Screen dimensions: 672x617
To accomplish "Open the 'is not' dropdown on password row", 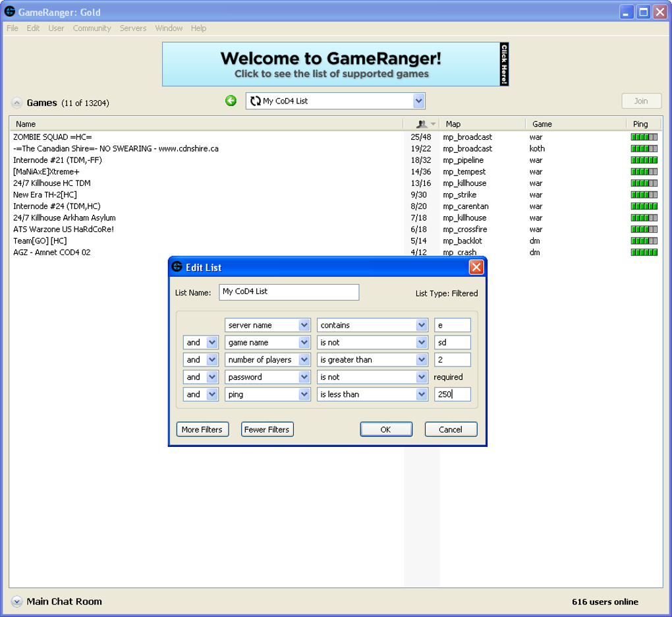I will [x=422, y=377].
